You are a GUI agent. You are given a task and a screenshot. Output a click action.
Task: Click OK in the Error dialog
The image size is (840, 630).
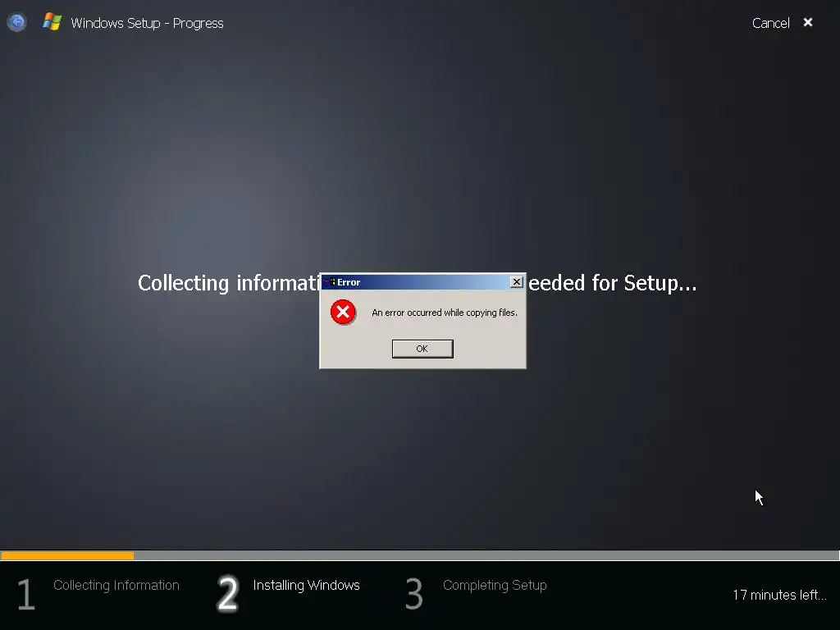click(422, 349)
